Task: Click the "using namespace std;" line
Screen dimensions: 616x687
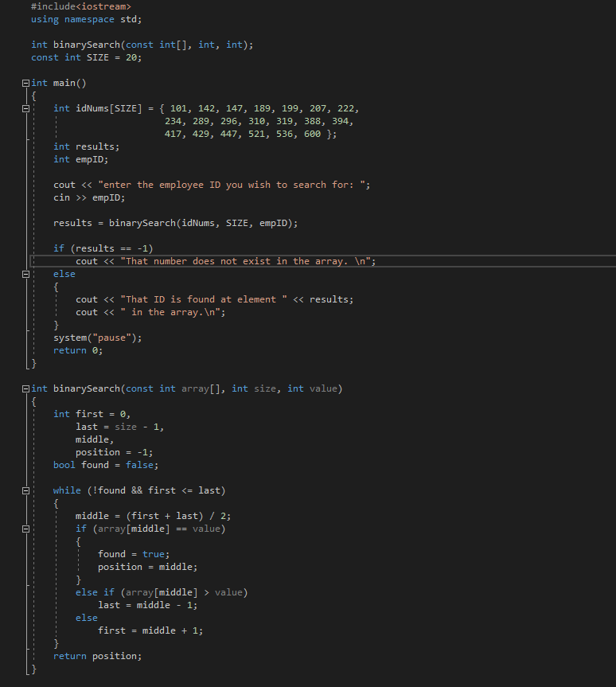Action: [86, 19]
